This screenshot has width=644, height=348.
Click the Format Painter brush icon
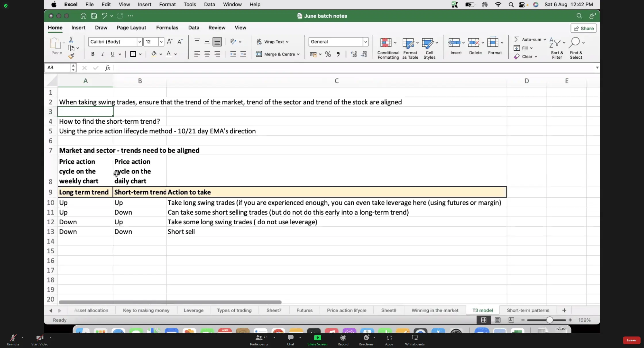(71, 56)
